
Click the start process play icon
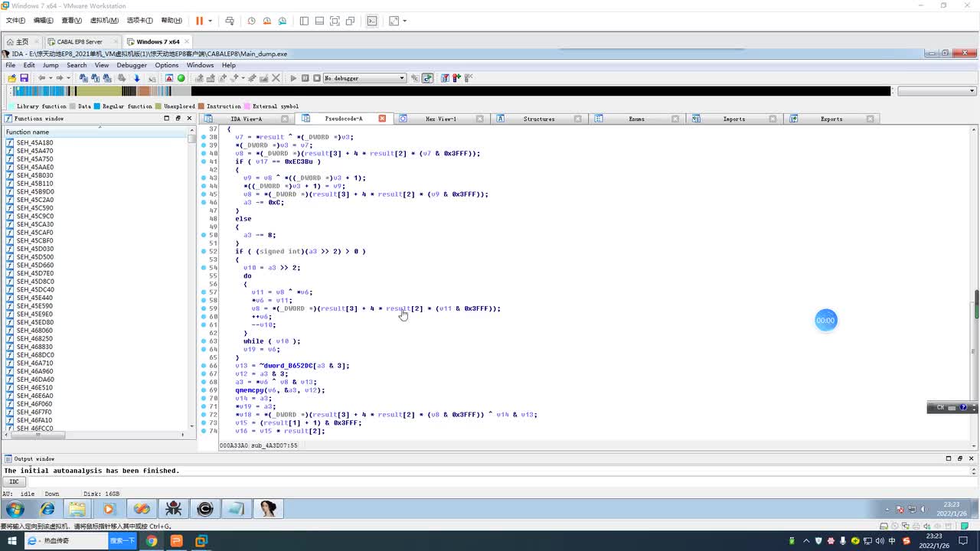[x=293, y=78]
